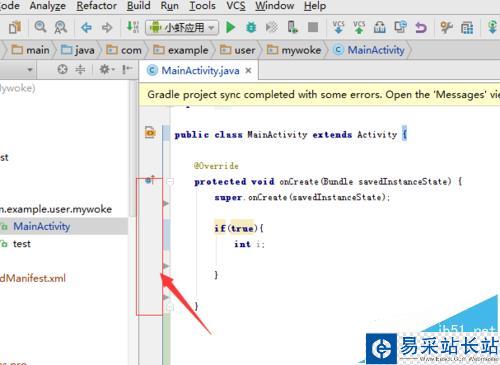Click the Find magnifier icon
Screen dimensions: 500x365
(40, 27)
